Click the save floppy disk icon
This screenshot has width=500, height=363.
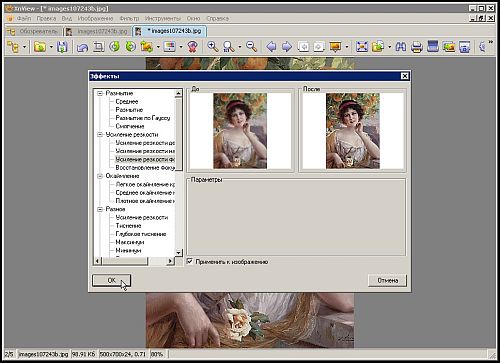pos(62,47)
